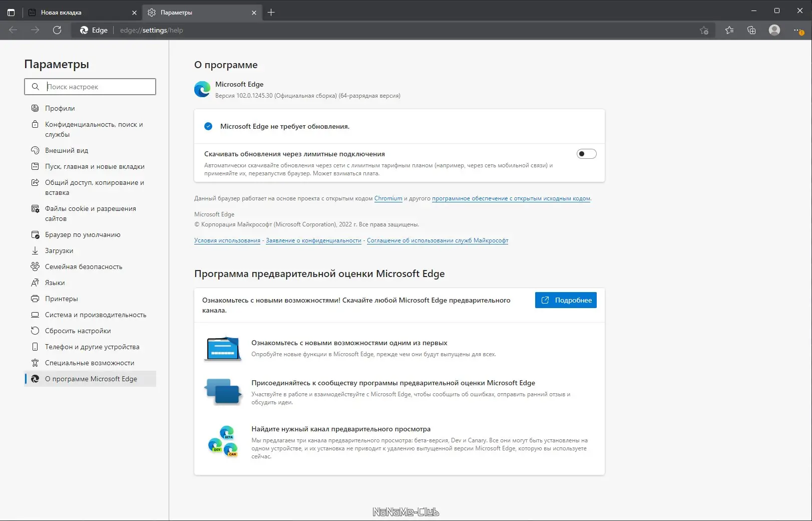Select Языки in the settings sidebar
This screenshot has width=812, height=521.
(x=55, y=283)
